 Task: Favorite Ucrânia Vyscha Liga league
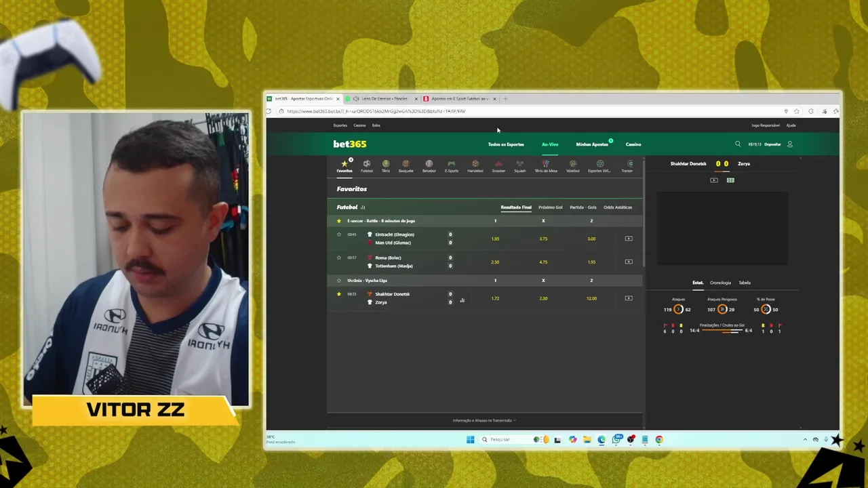(x=339, y=281)
